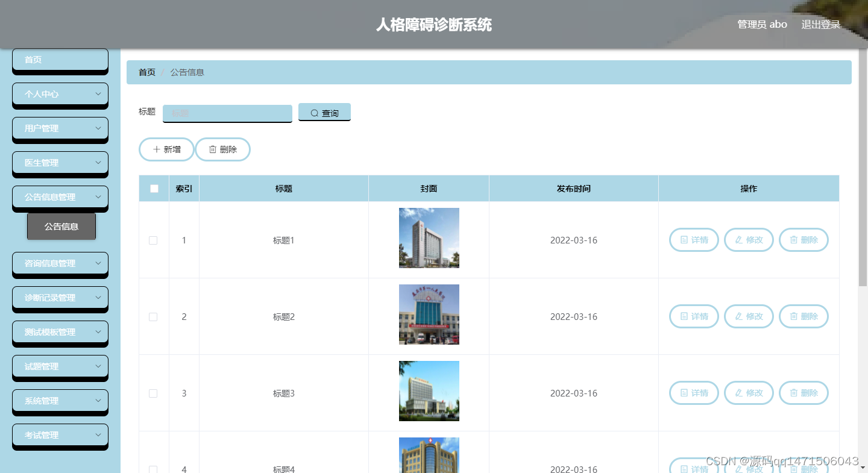Click the 退出登录 link
Image resolution: width=868 pixels, height=473 pixels.
tap(820, 25)
